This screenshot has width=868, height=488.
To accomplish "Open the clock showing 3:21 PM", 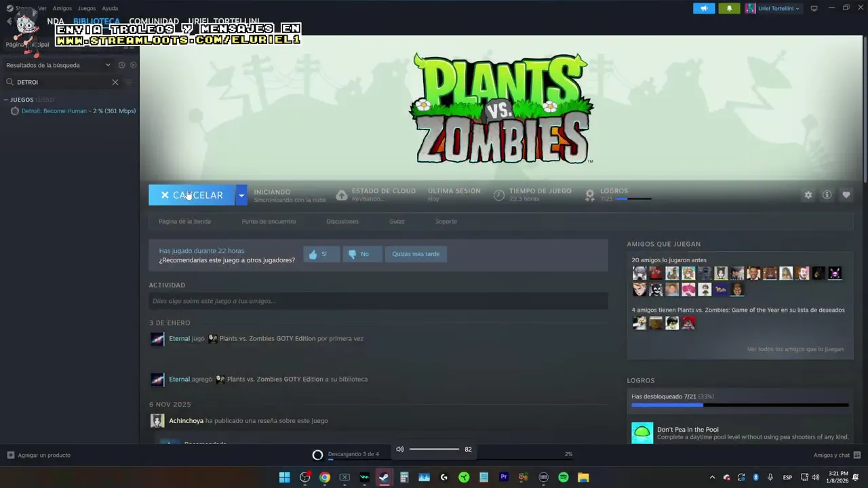I will [x=838, y=478].
